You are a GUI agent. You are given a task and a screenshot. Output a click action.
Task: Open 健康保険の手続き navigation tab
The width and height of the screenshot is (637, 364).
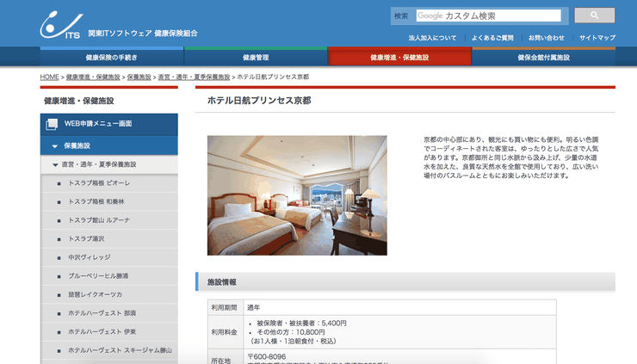click(x=112, y=57)
